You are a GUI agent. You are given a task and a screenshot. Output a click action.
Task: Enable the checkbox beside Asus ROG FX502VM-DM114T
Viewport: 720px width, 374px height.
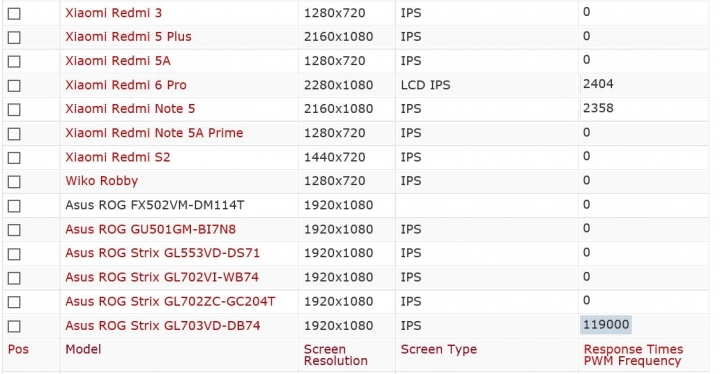14,206
